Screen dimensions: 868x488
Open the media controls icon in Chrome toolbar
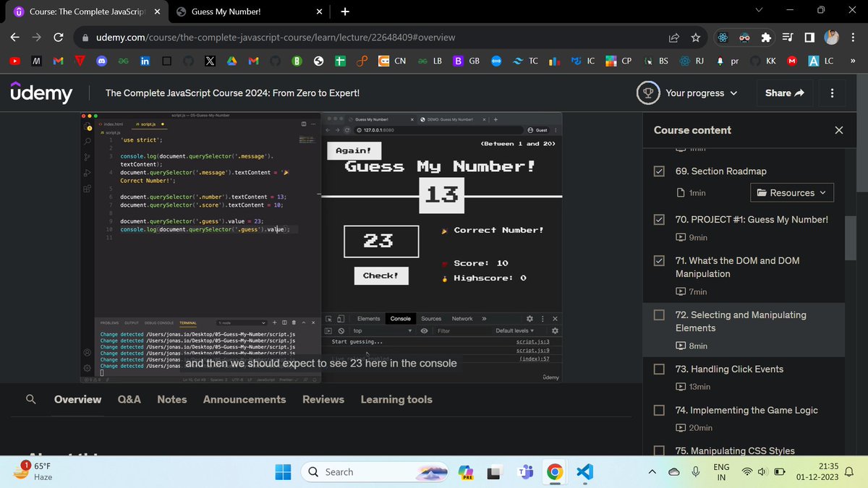pos(788,37)
